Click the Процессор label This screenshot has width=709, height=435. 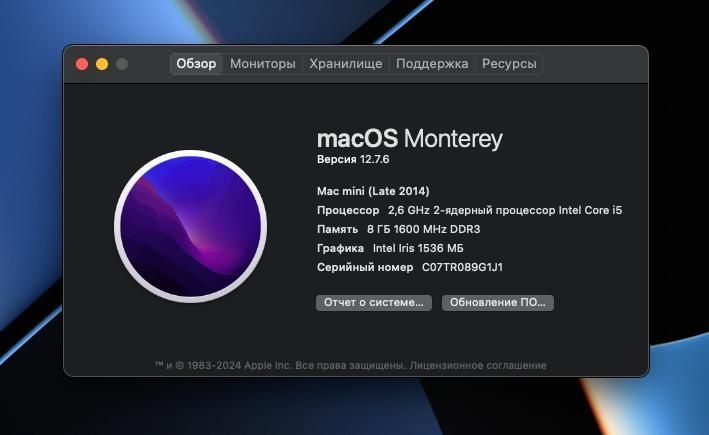pyautogui.click(x=348, y=210)
